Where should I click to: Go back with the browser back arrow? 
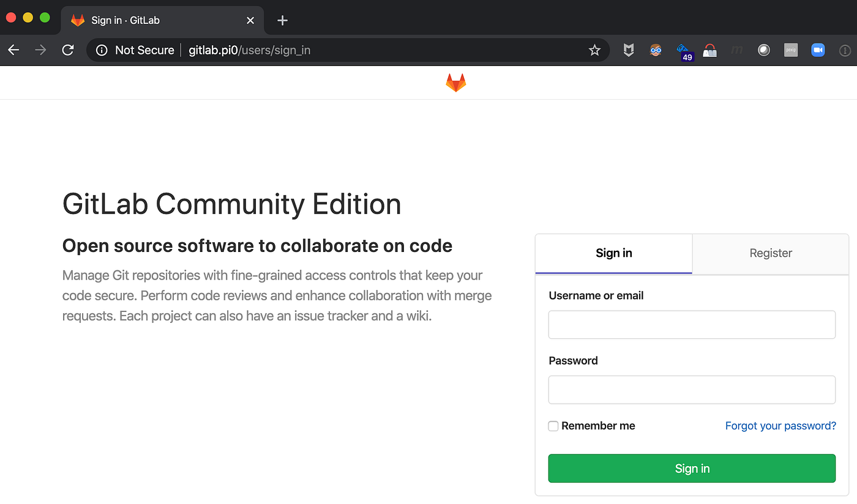click(13, 50)
